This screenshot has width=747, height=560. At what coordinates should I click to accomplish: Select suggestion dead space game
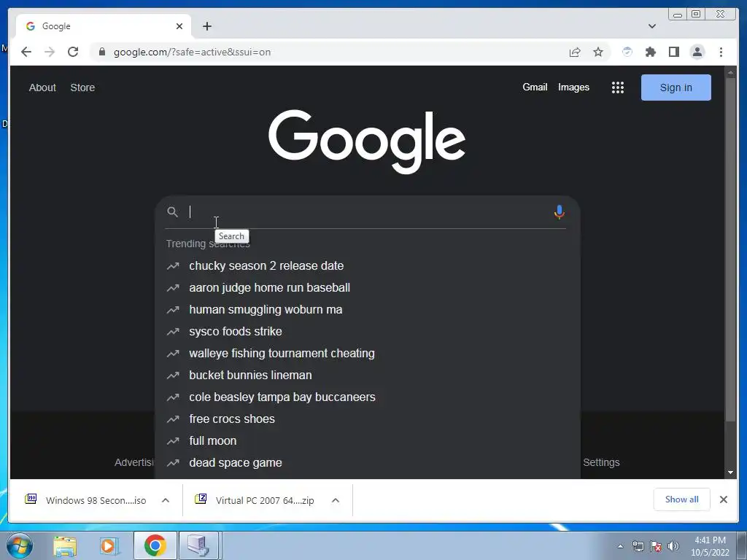(367, 463)
